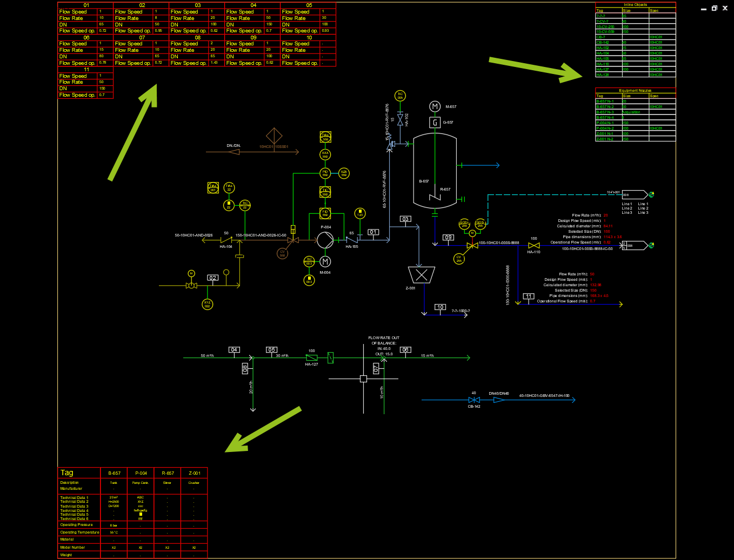Image resolution: width=734 pixels, height=560 pixels.
Task: Click the Inline Objects table title
Action: click(636, 4)
